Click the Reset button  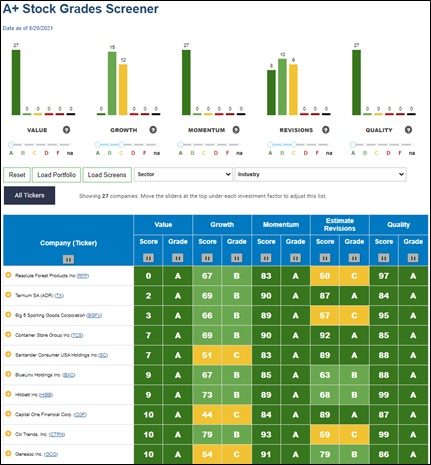(x=17, y=175)
